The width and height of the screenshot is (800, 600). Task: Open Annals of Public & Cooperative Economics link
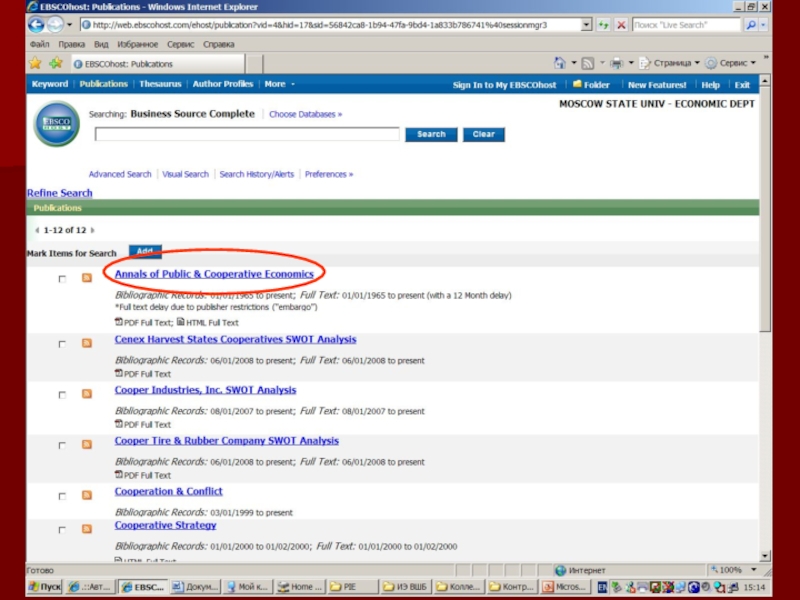coord(214,274)
